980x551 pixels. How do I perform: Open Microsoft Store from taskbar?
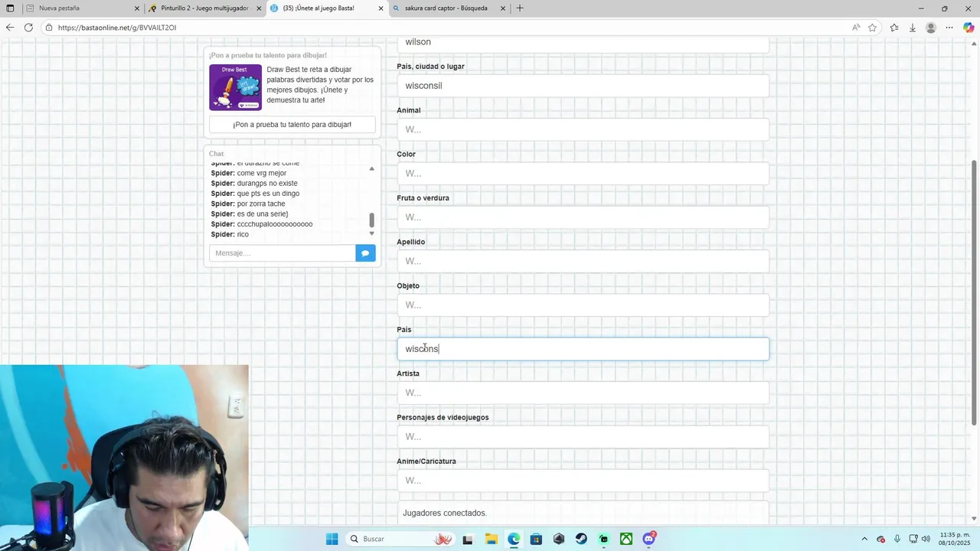coord(536,539)
